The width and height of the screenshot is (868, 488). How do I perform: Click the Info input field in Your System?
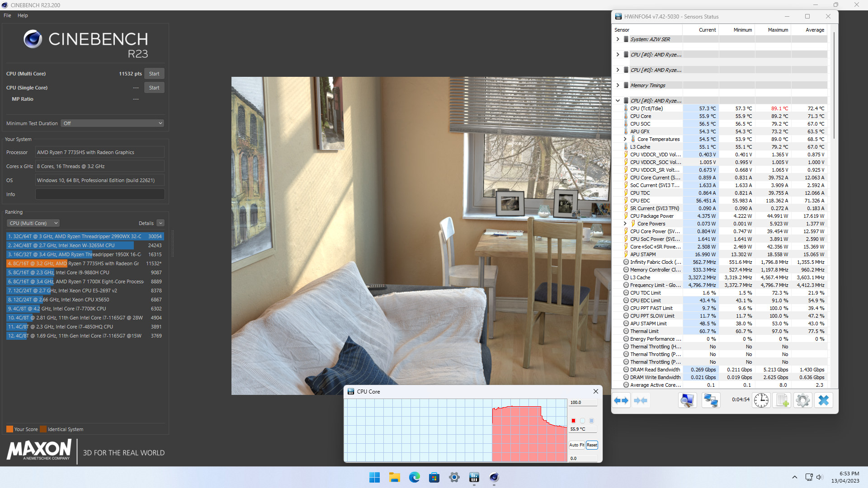click(x=100, y=194)
